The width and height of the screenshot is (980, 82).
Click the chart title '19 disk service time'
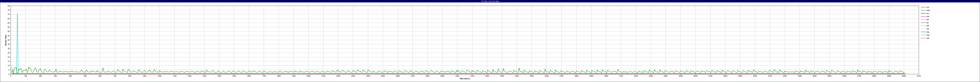click(490, 1)
